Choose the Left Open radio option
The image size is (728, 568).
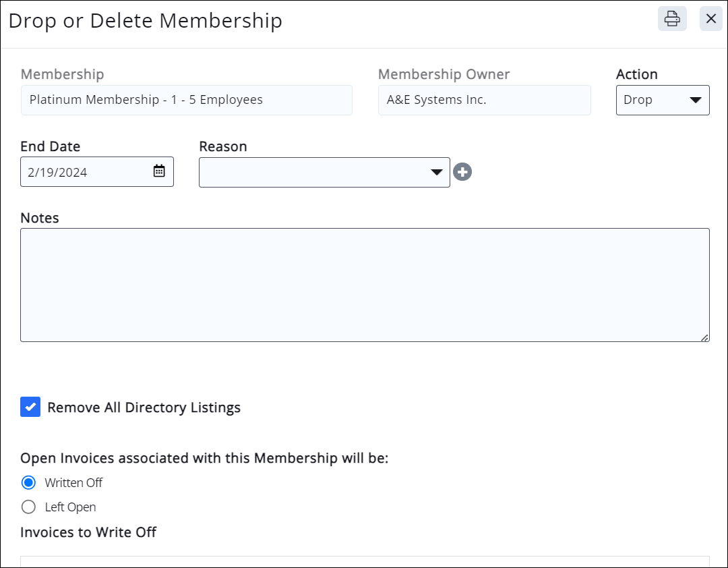[x=28, y=507]
